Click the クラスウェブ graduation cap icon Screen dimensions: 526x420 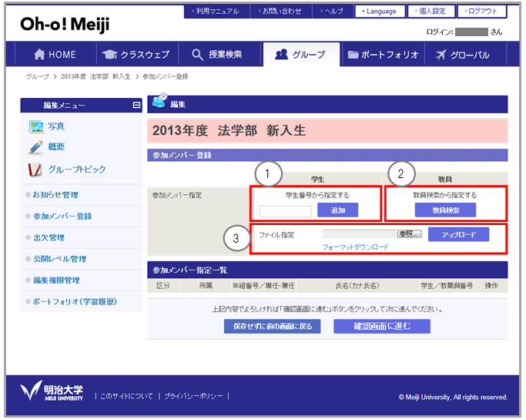tap(109, 55)
